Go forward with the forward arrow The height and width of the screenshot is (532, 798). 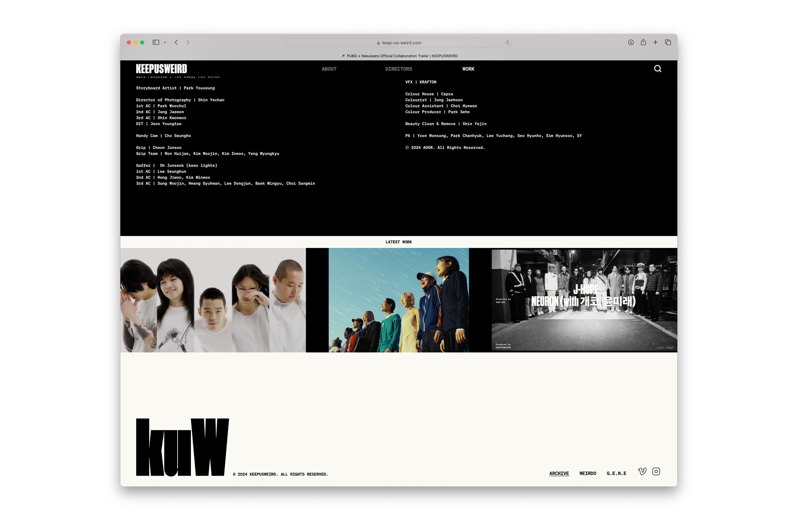pos(188,43)
